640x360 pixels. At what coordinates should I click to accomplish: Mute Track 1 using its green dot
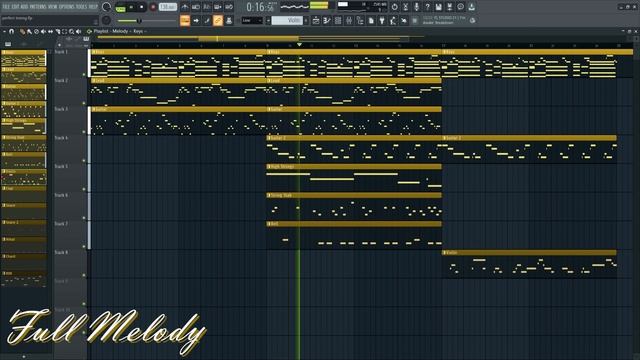pos(84,75)
